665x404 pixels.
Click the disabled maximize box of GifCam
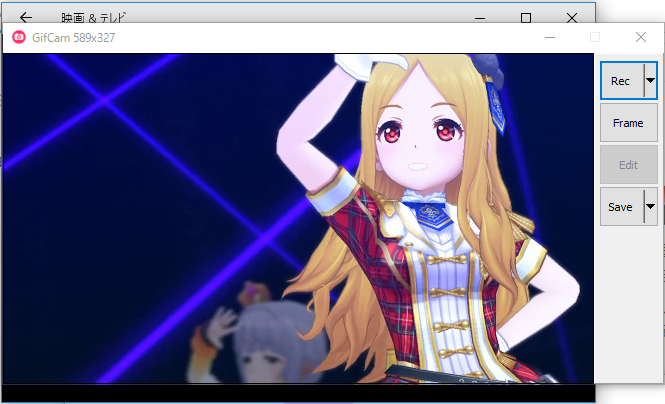595,37
